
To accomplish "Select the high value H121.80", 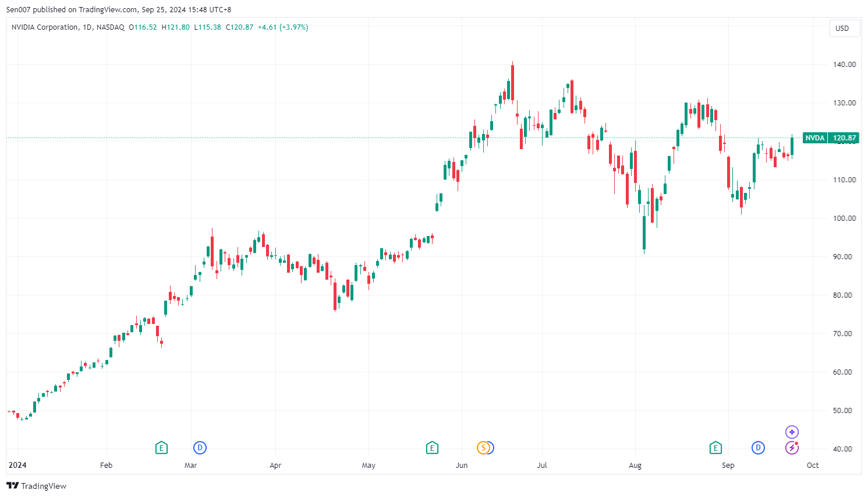I will click(175, 27).
